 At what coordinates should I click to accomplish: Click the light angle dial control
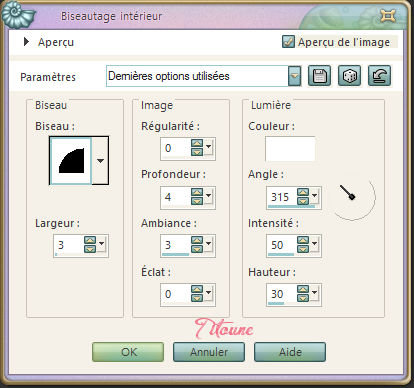[353, 197]
